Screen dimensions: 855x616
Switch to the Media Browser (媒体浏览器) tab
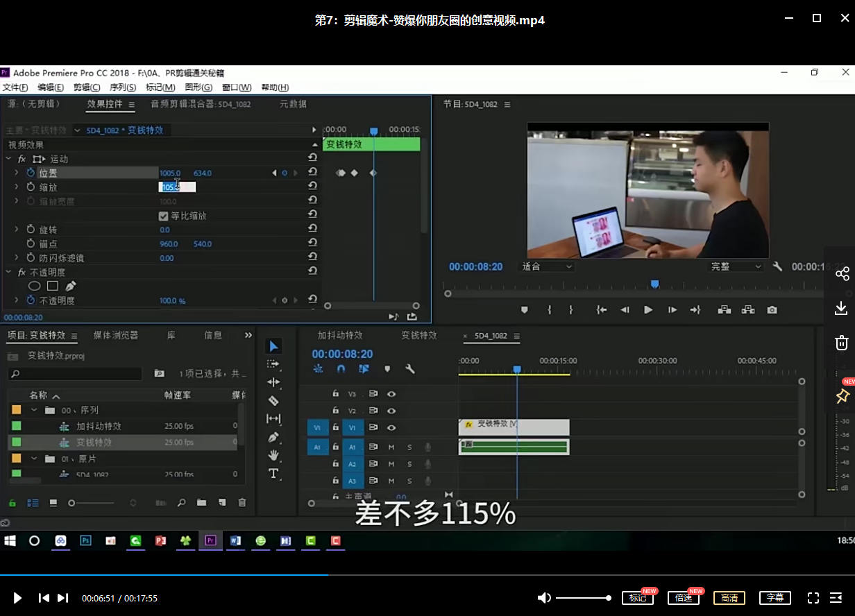116,335
